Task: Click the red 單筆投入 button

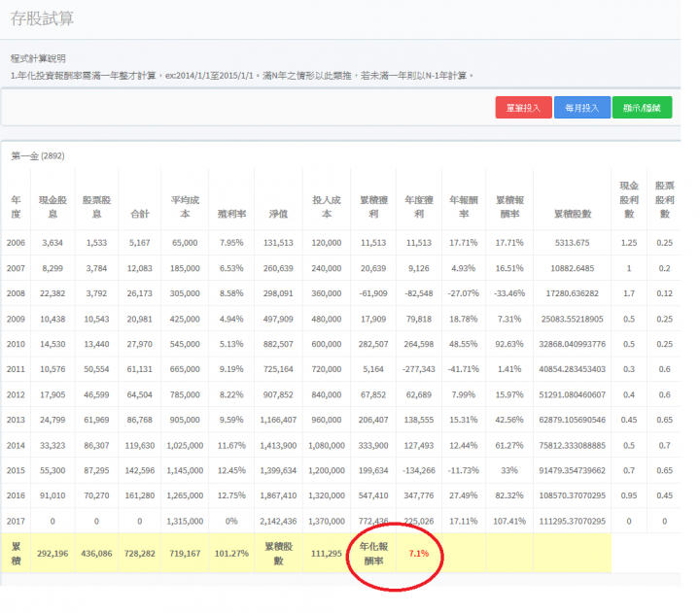Action: tap(523, 108)
